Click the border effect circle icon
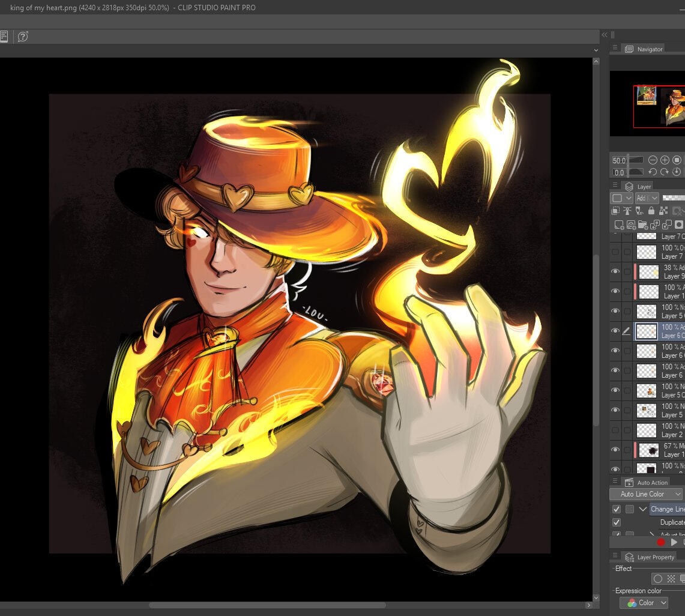 657,579
